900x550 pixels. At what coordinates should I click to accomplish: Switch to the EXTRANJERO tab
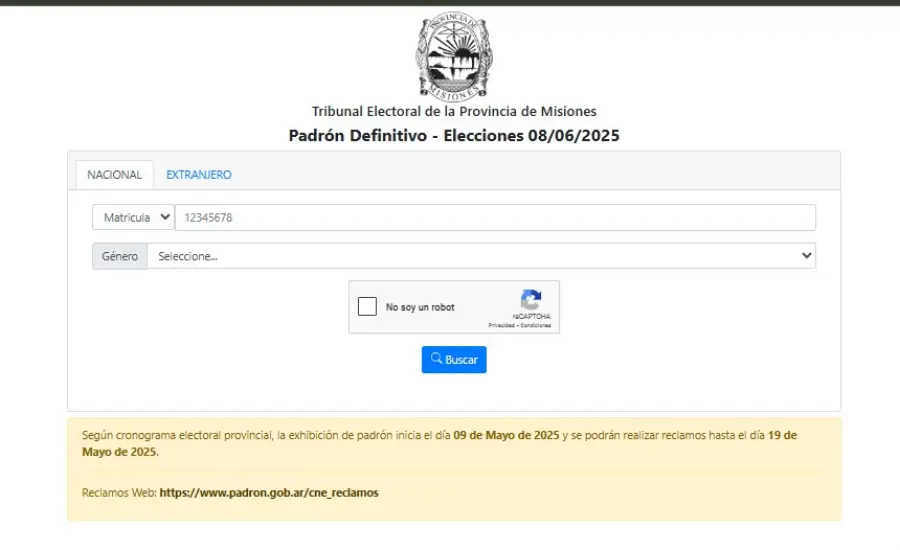(199, 175)
